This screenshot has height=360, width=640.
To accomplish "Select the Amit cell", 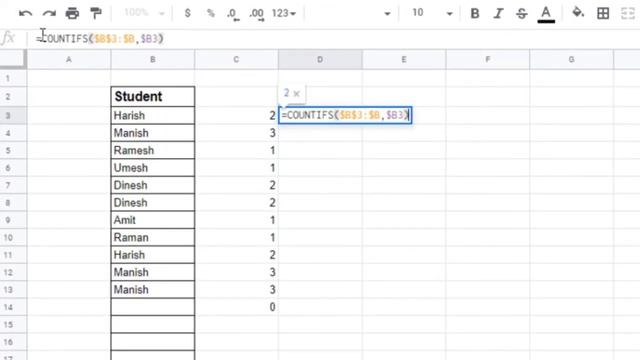I will pos(153,220).
